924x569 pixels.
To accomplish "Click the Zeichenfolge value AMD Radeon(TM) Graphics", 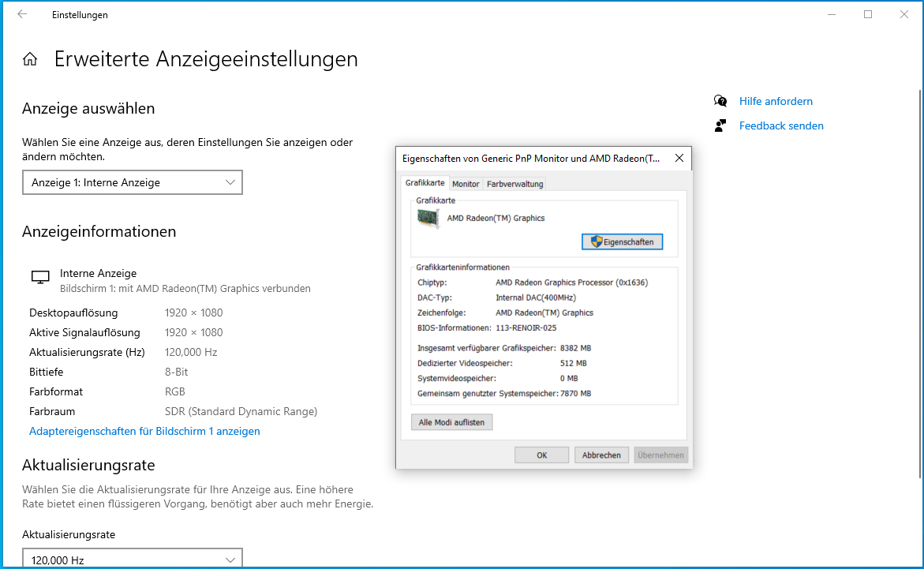I will pos(544,313).
